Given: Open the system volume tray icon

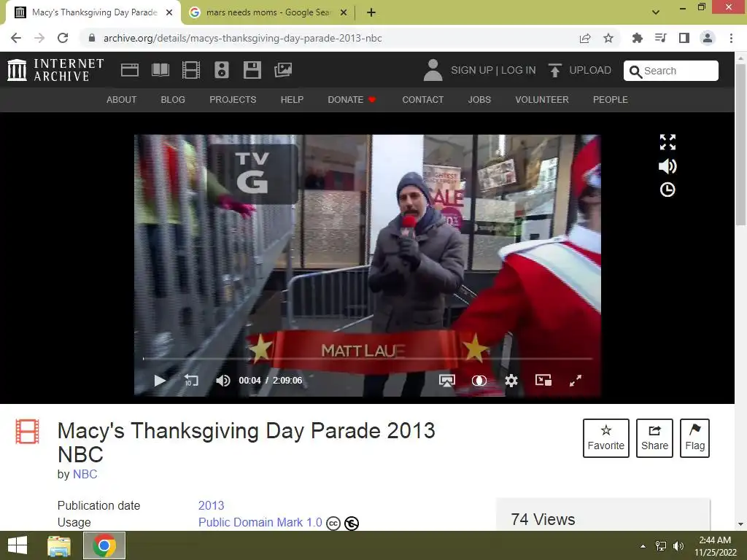Looking at the screenshot, I should 678,545.
